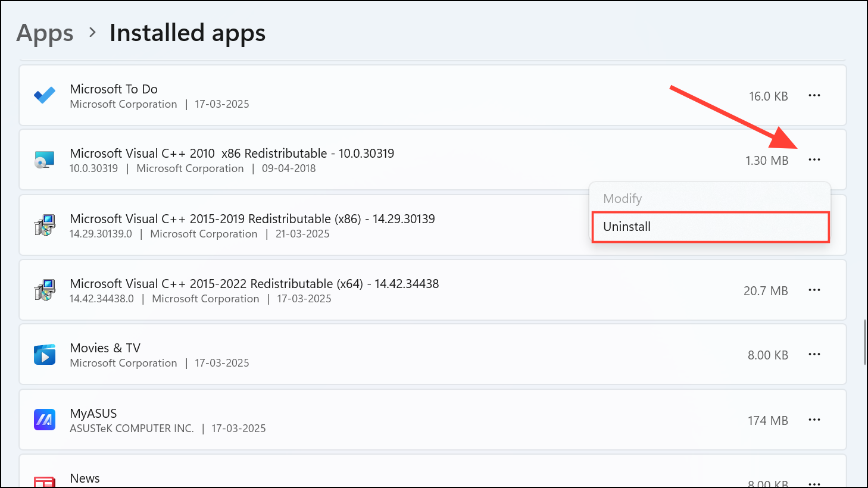Click the MyASUS app icon
Viewport: 868px width, 488px height.
click(45, 420)
